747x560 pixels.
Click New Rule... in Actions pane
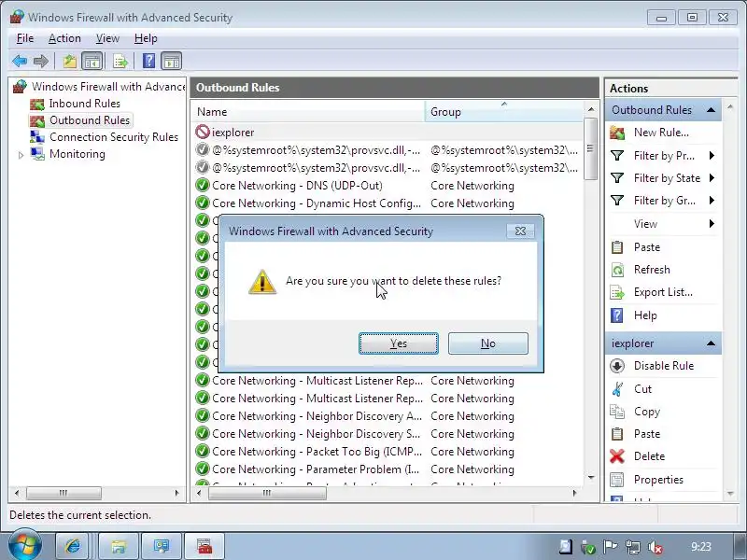coord(661,133)
